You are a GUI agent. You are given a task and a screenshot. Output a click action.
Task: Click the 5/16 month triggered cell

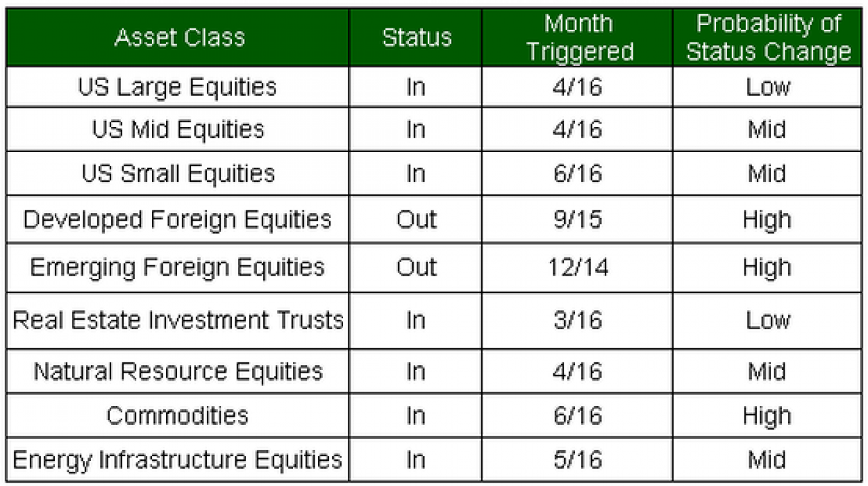point(578,460)
